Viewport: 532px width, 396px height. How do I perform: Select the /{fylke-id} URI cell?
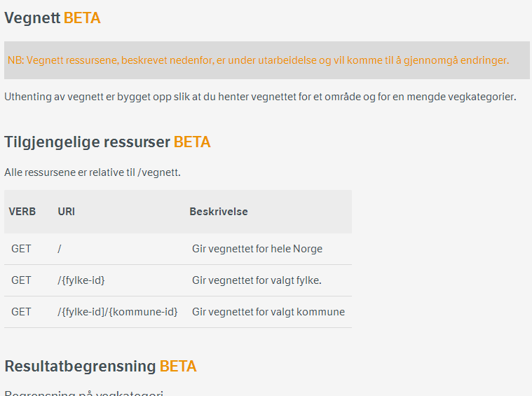click(x=81, y=280)
